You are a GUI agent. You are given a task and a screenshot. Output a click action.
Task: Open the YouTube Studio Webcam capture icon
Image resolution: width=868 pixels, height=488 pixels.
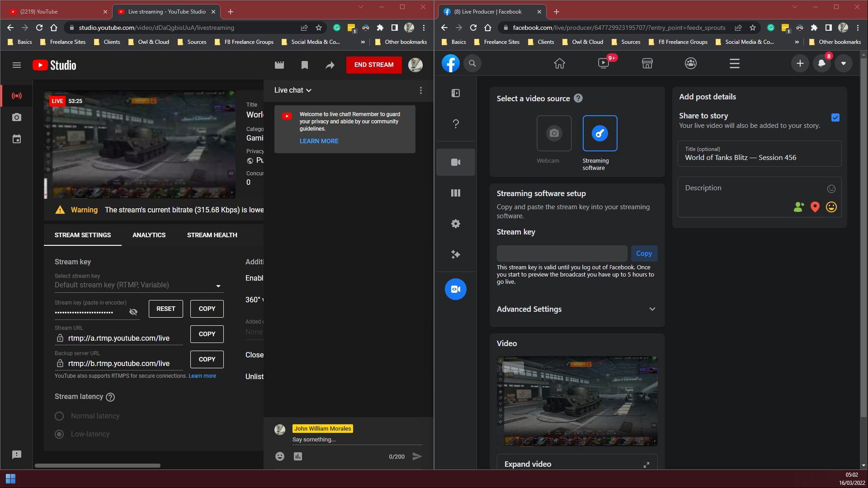pos(17,117)
